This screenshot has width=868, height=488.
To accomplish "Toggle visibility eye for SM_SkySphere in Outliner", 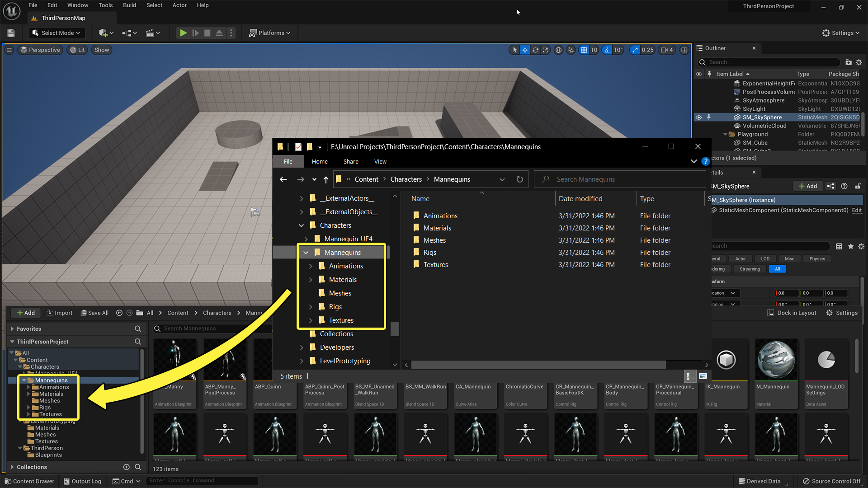I will click(x=698, y=117).
